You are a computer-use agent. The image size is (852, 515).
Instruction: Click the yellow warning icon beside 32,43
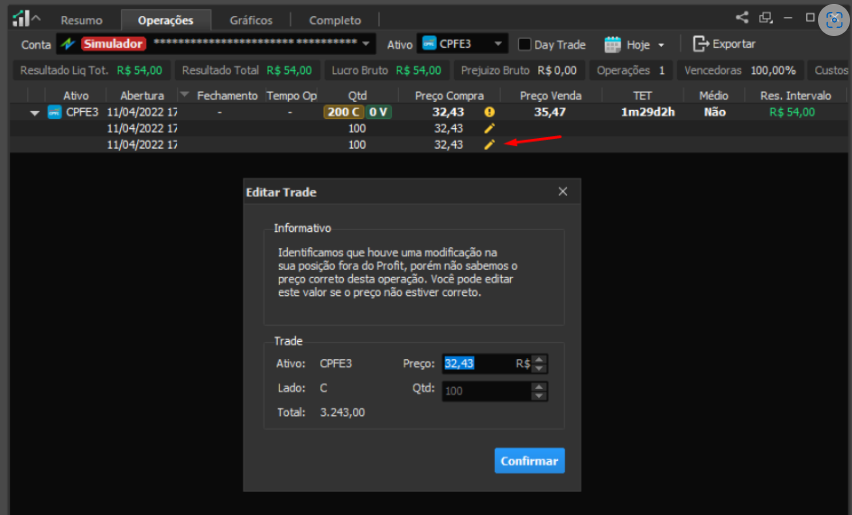point(490,112)
